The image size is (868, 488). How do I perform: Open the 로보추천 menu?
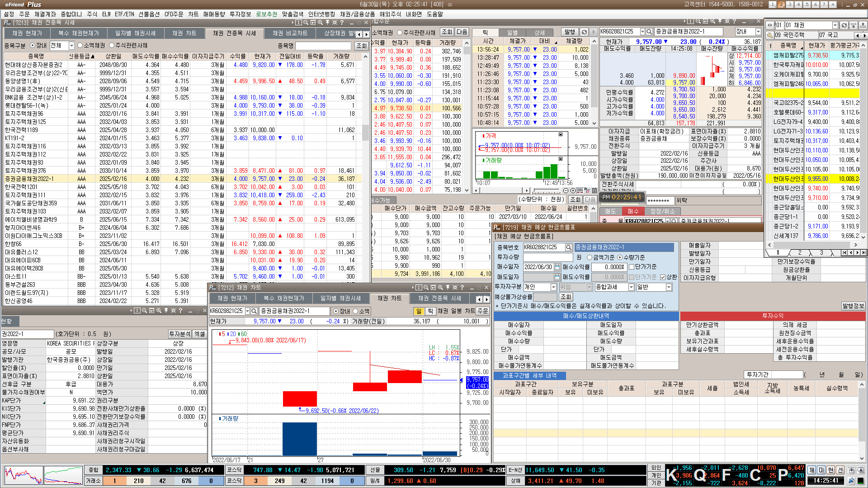click(x=266, y=14)
